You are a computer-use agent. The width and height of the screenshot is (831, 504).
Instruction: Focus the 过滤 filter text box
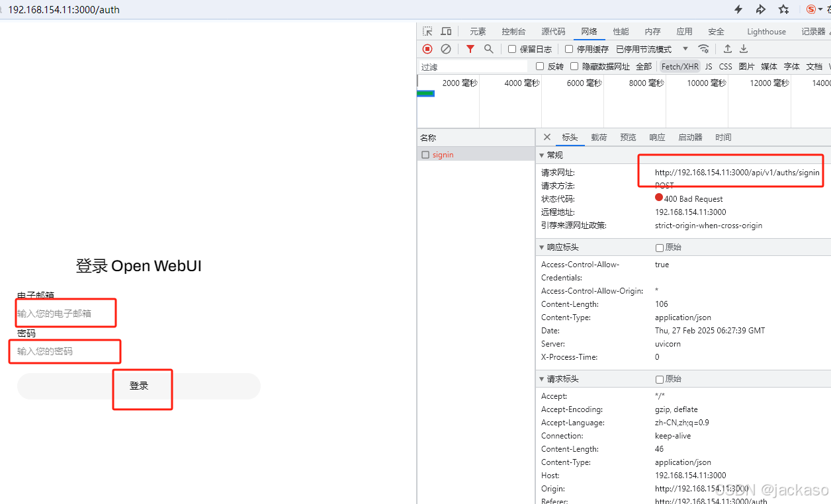(x=474, y=67)
